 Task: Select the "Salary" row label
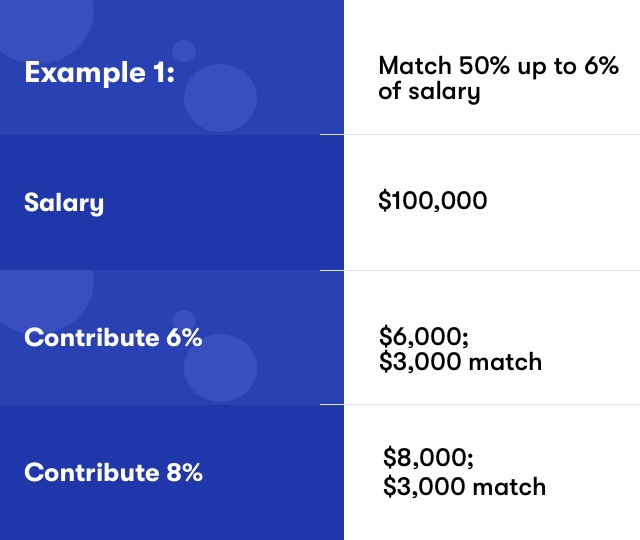pyautogui.click(x=64, y=203)
